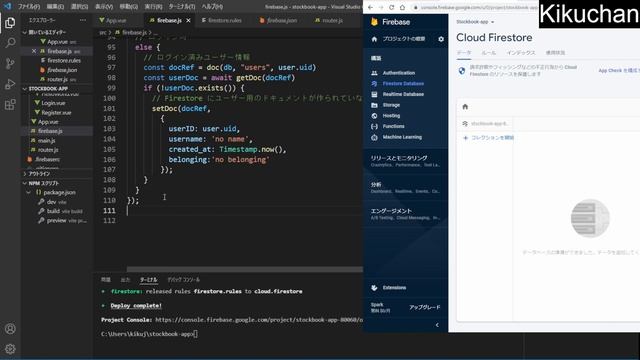Open the Source Control view icon
The height and width of the screenshot is (360, 640).
pyautogui.click(x=10, y=63)
